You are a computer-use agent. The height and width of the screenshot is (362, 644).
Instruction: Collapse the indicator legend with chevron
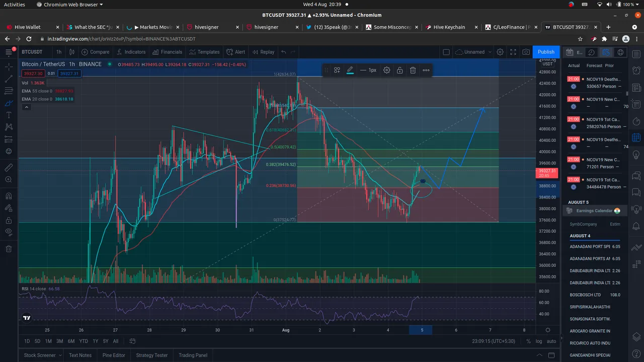point(26,108)
